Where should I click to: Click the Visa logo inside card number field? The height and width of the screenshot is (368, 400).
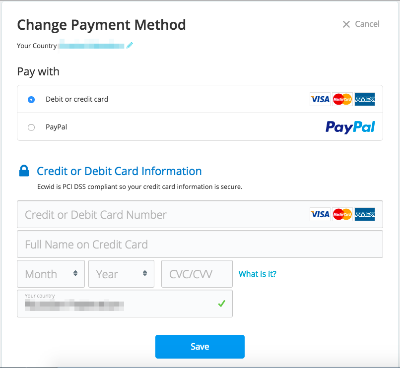[320, 214]
